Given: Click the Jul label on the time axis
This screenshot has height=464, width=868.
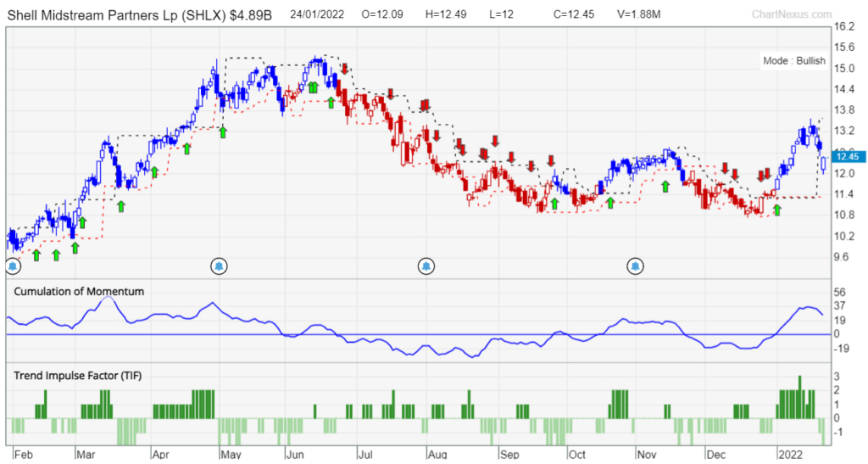Looking at the screenshot, I should (365, 455).
